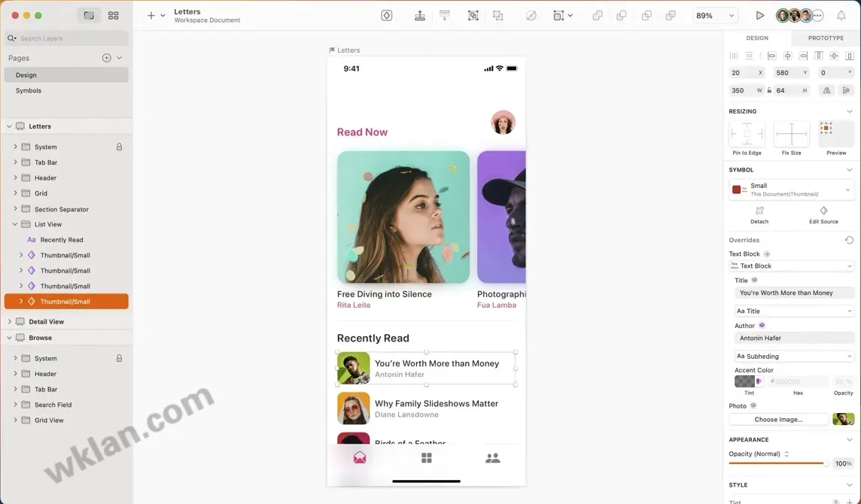Select the Design page
Viewport: 861px width, 504px height.
(66, 74)
